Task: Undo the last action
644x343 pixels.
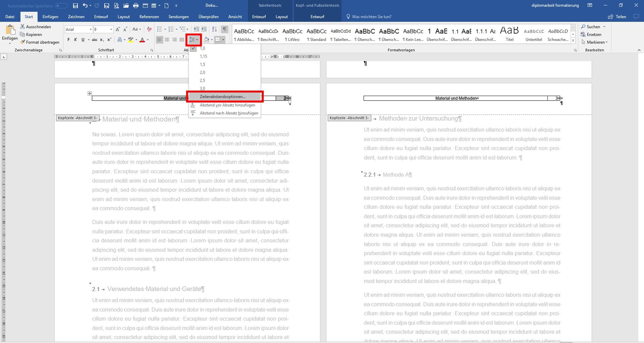Action: click(x=85, y=5)
